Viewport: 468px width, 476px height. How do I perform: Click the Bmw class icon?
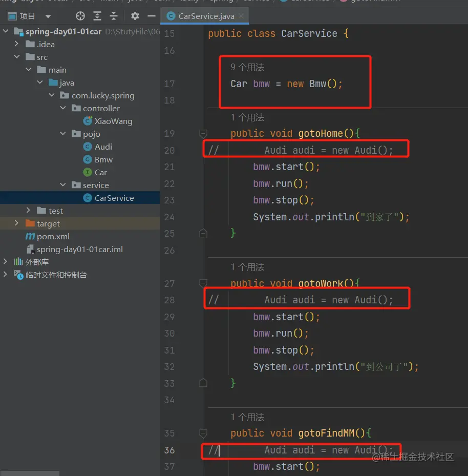tap(88, 160)
